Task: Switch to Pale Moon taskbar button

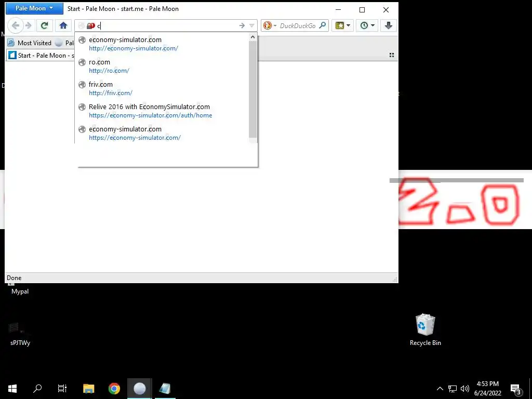Action: (139, 389)
